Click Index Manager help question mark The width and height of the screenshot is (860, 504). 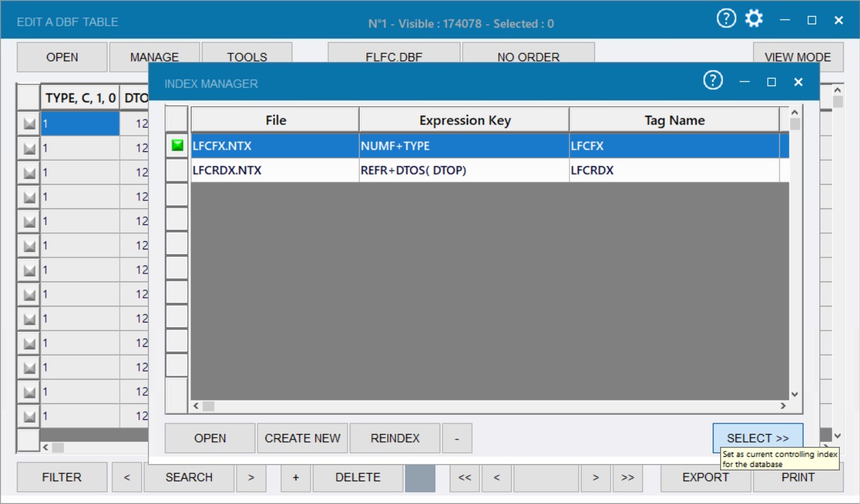713,81
